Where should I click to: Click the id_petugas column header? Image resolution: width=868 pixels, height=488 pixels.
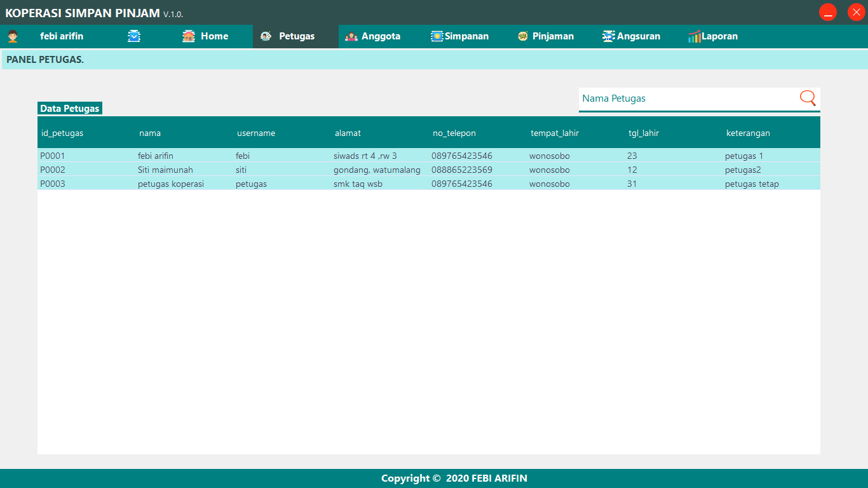(x=62, y=133)
